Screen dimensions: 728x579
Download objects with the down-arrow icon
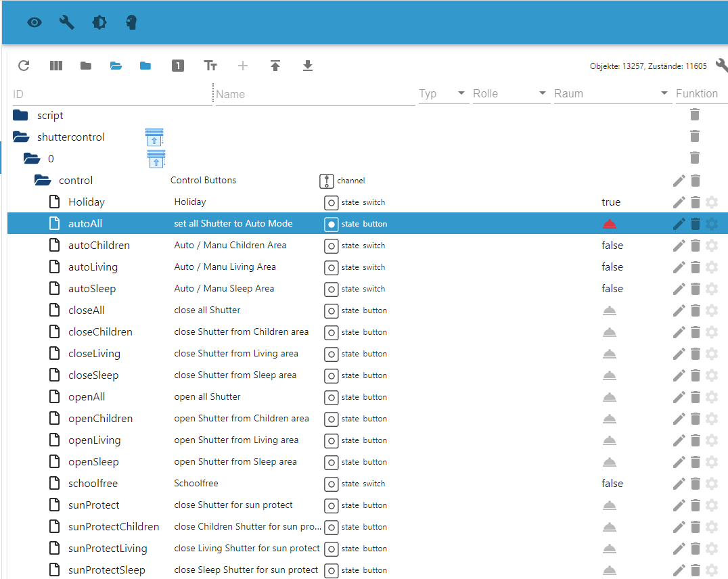(x=307, y=66)
